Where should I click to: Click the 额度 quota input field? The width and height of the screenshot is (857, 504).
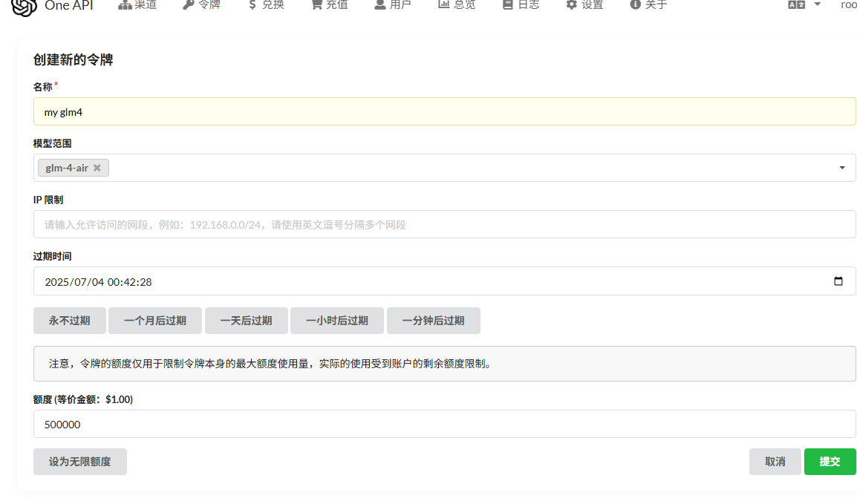tap(444, 425)
